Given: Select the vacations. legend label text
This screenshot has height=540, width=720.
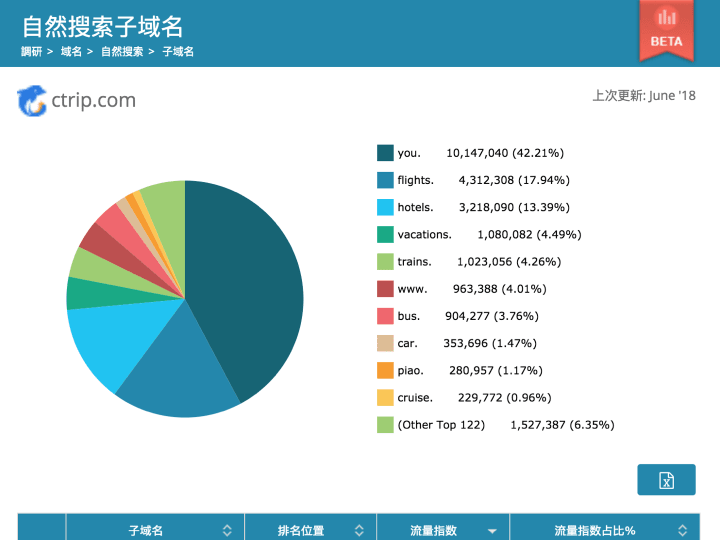Looking at the screenshot, I should coord(425,234).
